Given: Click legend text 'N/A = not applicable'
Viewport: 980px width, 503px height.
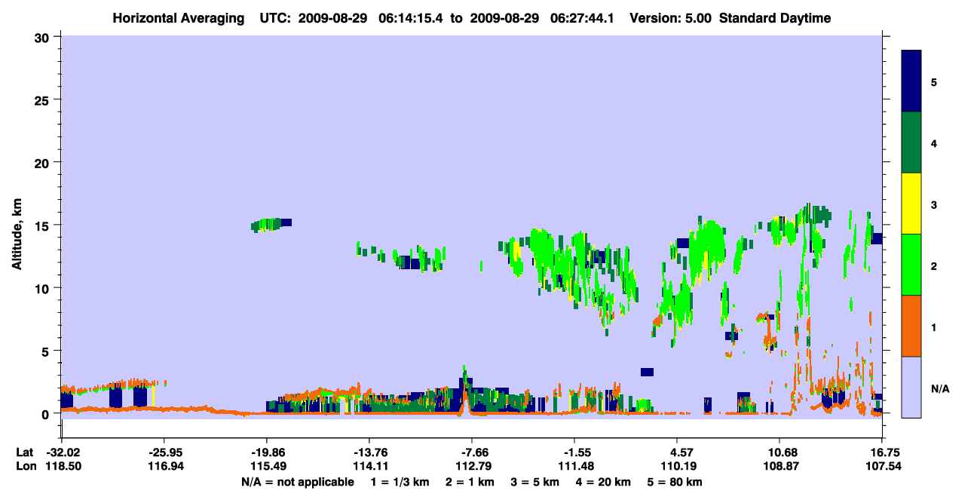Looking at the screenshot, I should 297,482.
